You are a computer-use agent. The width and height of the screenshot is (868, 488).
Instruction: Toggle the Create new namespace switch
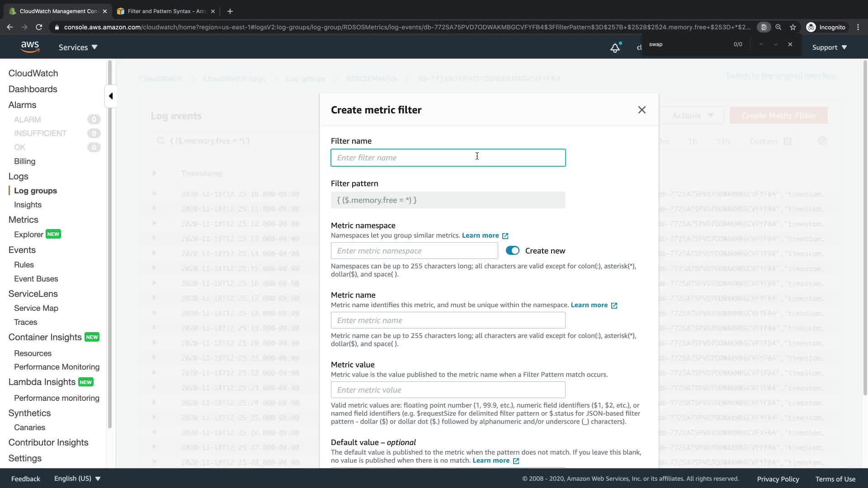(x=513, y=251)
